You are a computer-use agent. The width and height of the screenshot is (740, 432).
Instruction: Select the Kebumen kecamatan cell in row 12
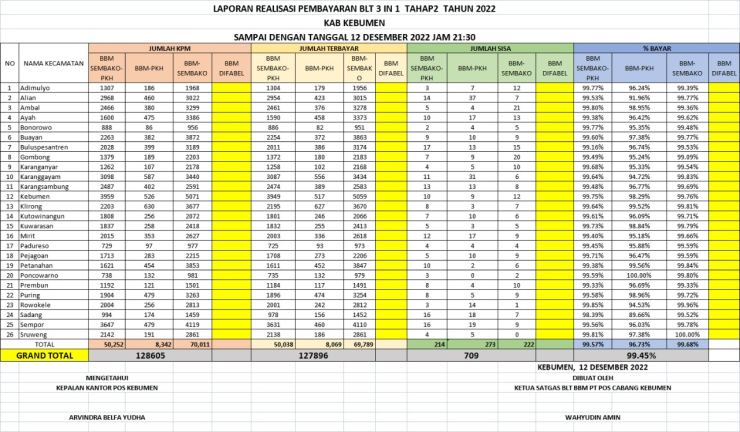pyautogui.click(x=53, y=196)
